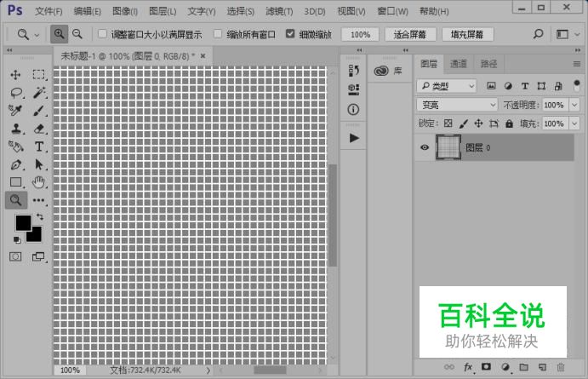Screen dimensions: 588x379
Task: Open the Properties panel icon
Action: pos(353,89)
